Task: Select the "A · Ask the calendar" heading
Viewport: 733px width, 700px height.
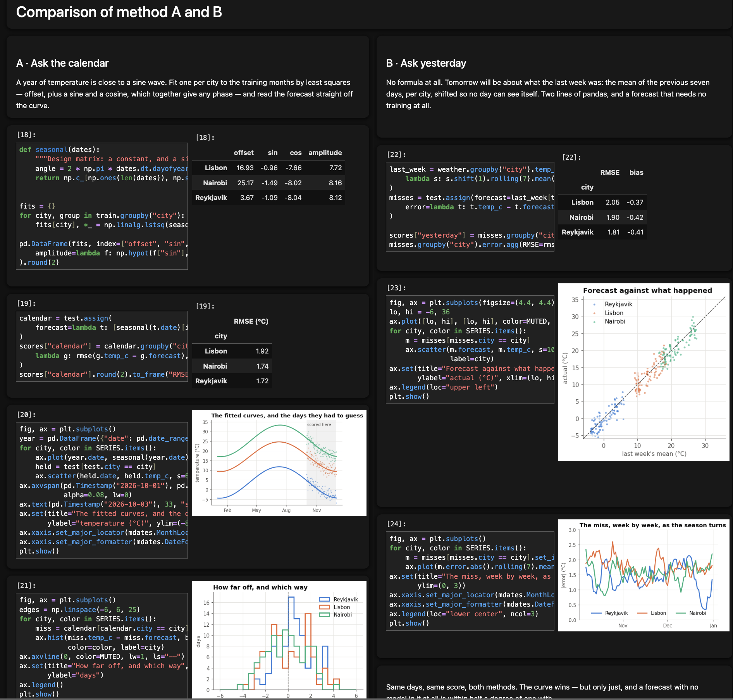Action: [62, 63]
